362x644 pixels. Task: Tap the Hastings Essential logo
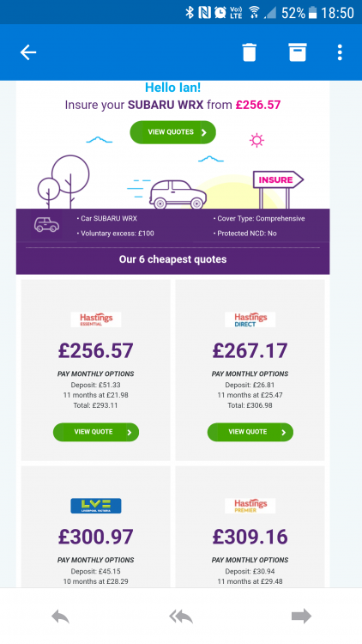click(x=96, y=319)
